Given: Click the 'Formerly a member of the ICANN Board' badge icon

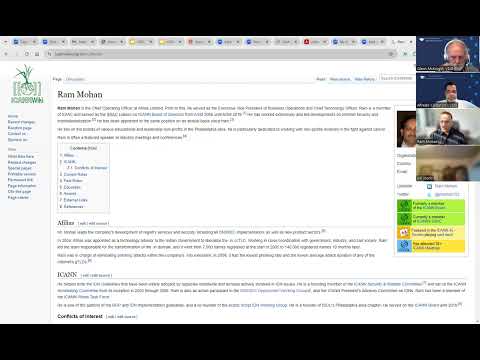Looking at the screenshot, I should point(404,206).
